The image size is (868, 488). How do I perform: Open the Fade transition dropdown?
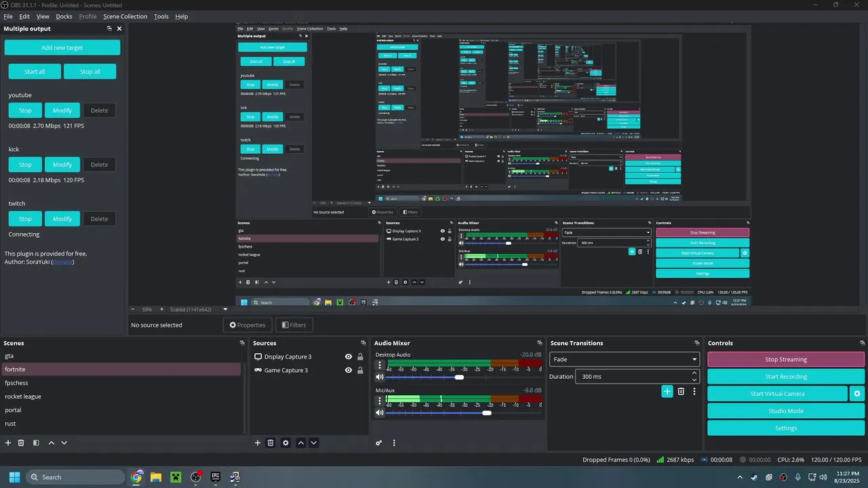[x=625, y=359]
